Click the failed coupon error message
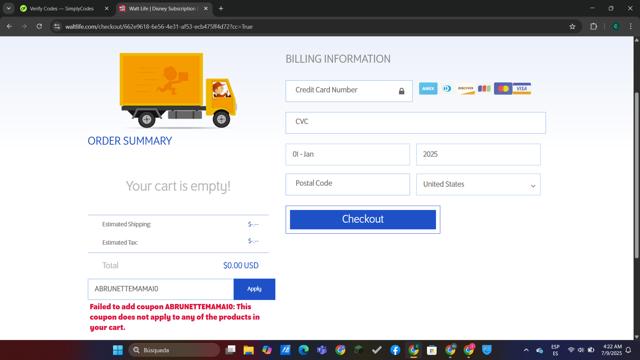 (x=175, y=317)
